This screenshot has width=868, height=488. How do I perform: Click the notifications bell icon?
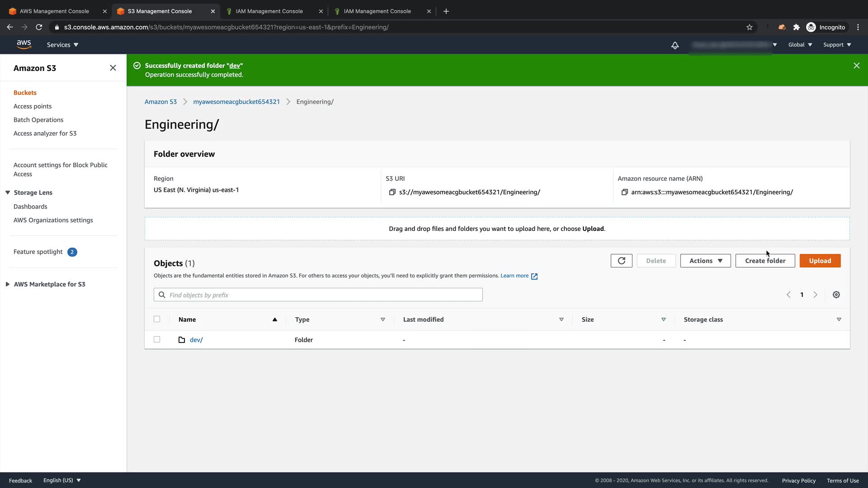(675, 45)
